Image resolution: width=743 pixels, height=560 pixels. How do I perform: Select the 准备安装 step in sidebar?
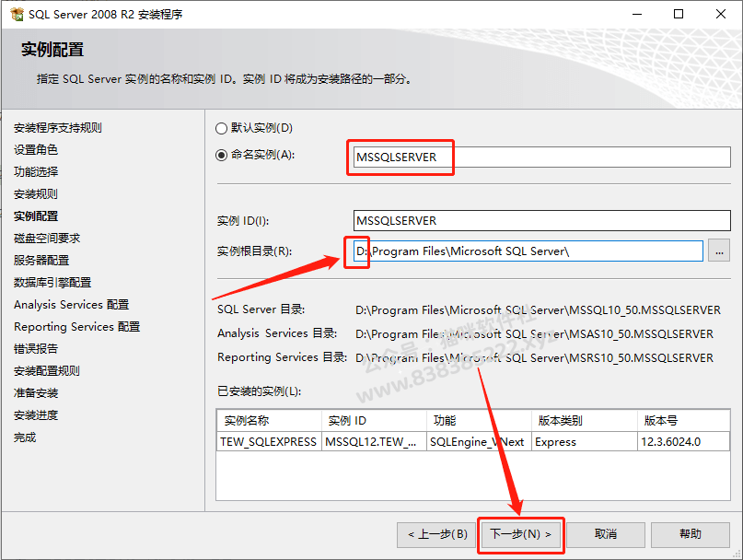click(36, 393)
